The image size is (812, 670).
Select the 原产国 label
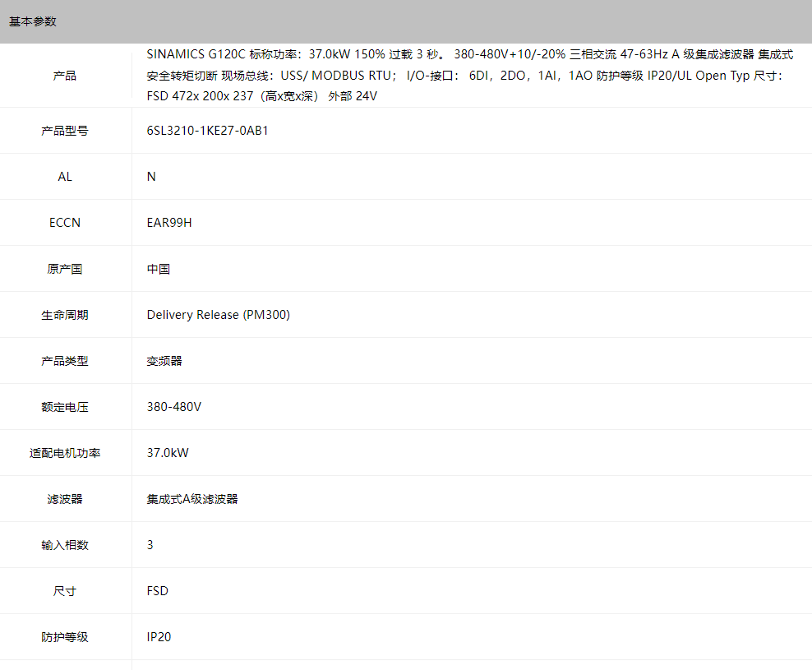(65, 269)
